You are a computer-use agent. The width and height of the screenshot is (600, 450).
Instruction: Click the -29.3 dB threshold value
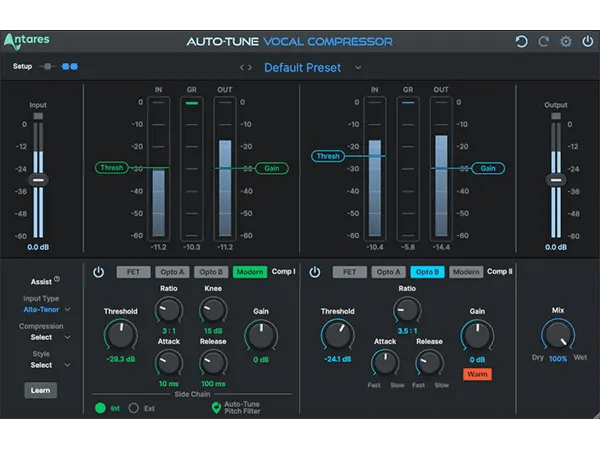tap(121, 359)
